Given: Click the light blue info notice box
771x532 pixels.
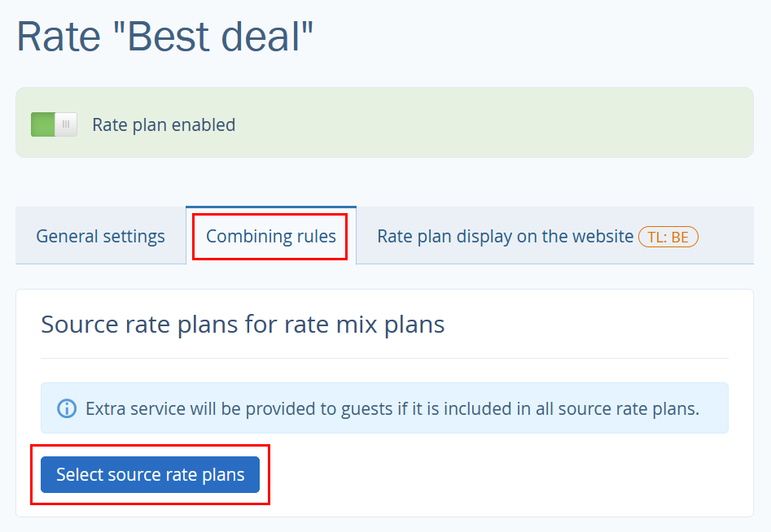Looking at the screenshot, I should (x=384, y=408).
